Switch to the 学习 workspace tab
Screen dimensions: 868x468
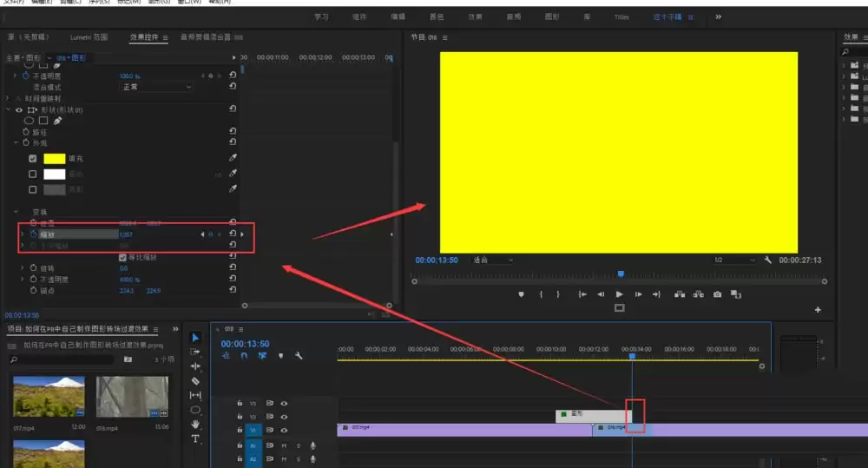coord(321,17)
